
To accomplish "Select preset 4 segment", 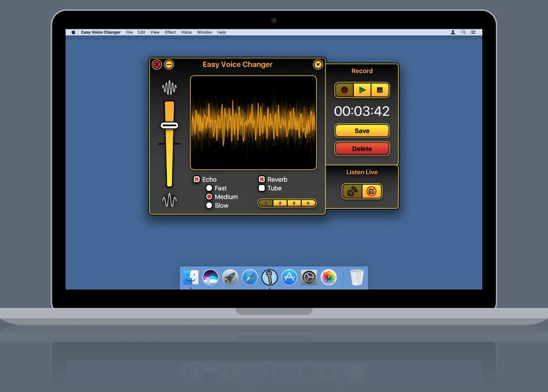I will click(308, 203).
